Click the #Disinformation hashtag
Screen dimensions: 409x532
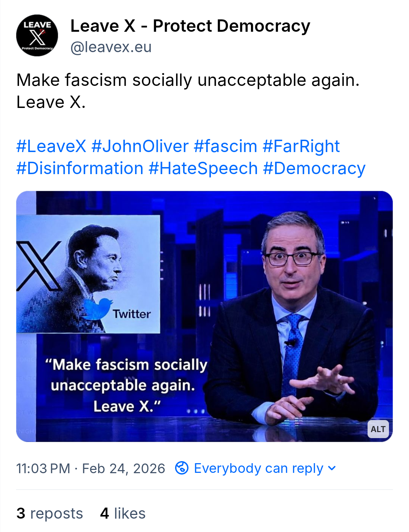(80, 168)
